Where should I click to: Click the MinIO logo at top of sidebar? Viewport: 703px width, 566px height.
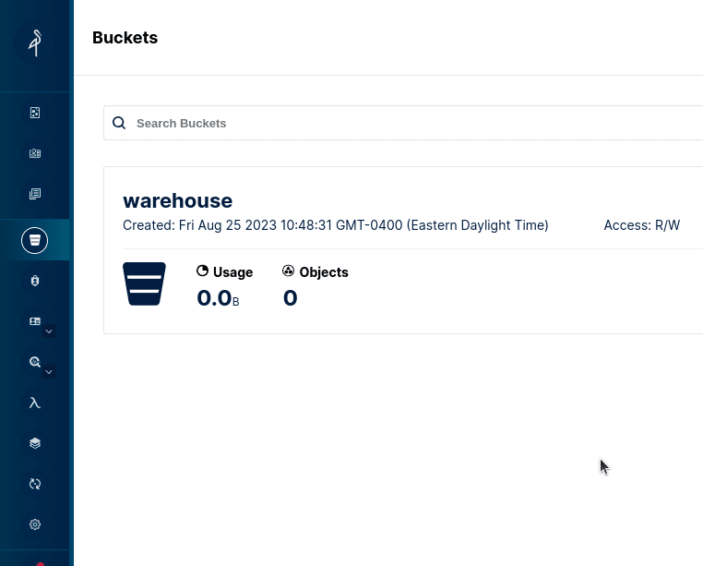click(x=35, y=44)
